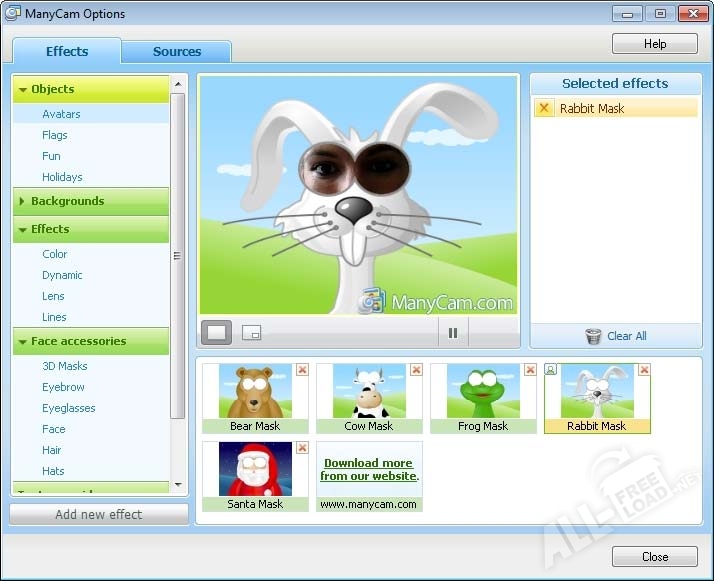Click the trash icon beside Clear All
Image resolution: width=714 pixels, height=581 pixels.
[x=593, y=336]
